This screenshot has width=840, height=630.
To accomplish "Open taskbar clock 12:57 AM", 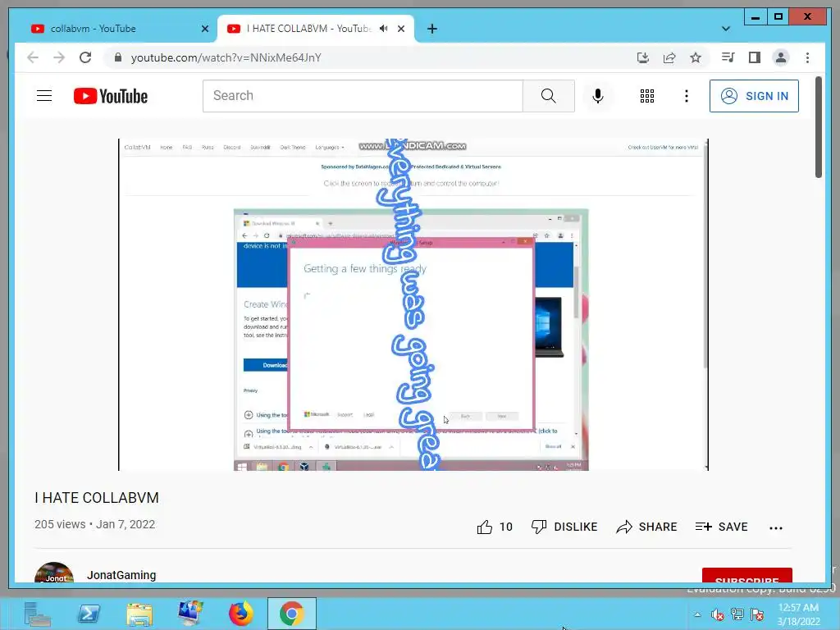I will [798, 614].
